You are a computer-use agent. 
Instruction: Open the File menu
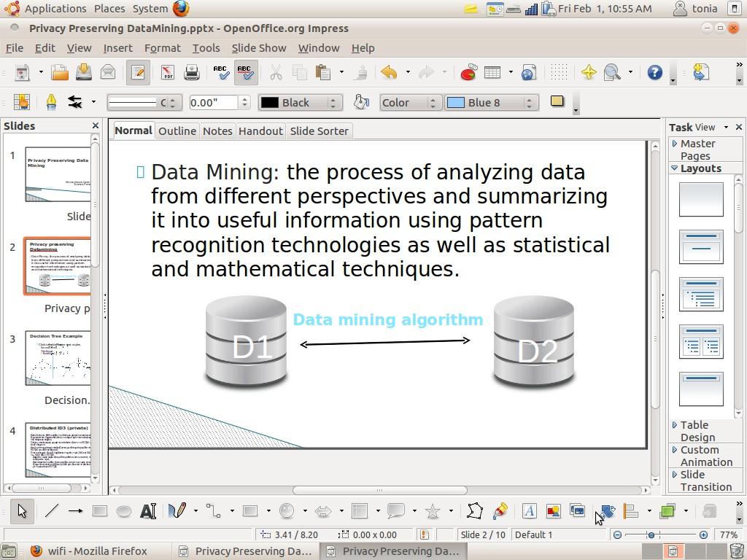click(x=15, y=48)
